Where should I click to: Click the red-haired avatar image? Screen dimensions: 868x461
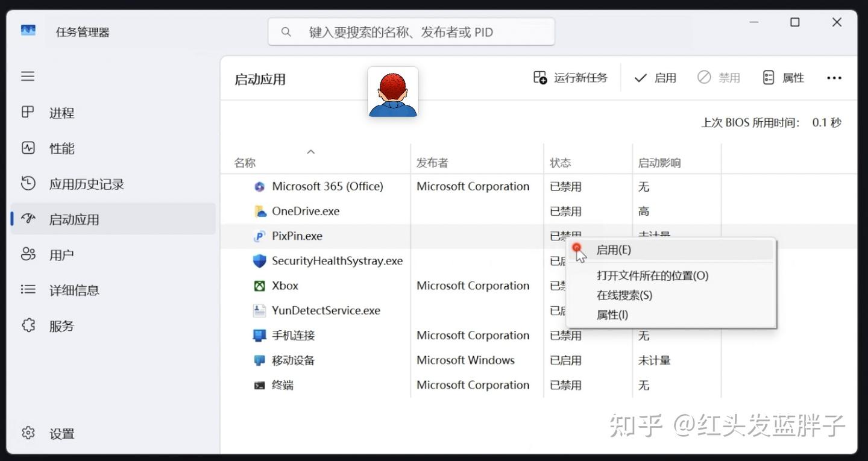click(393, 92)
